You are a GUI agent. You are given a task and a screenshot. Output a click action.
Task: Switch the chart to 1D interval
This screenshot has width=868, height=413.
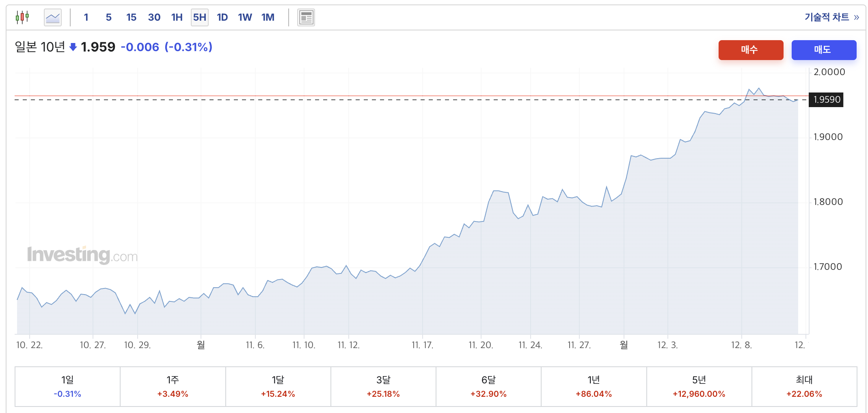222,17
